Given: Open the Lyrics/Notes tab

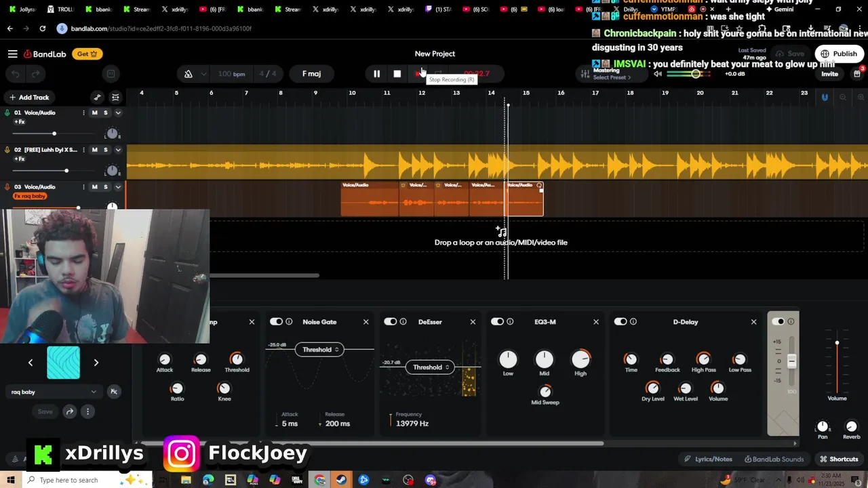Looking at the screenshot, I should 708,459.
